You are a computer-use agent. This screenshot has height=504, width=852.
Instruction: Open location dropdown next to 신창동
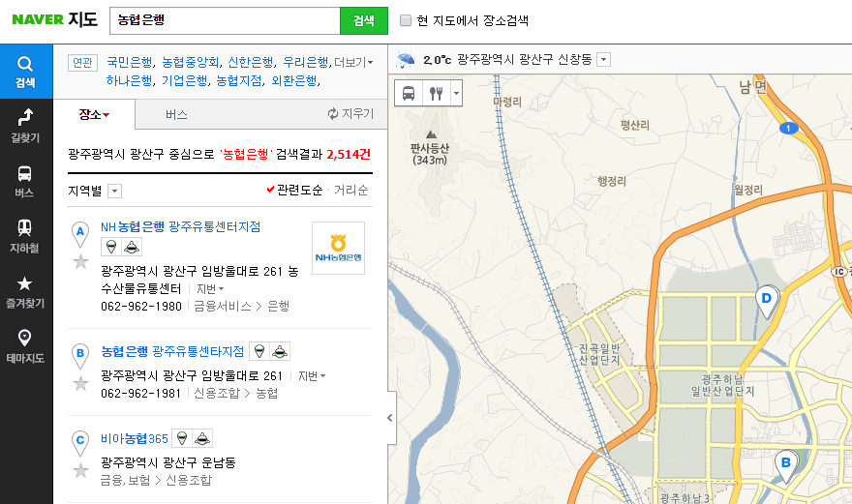click(x=604, y=60)
